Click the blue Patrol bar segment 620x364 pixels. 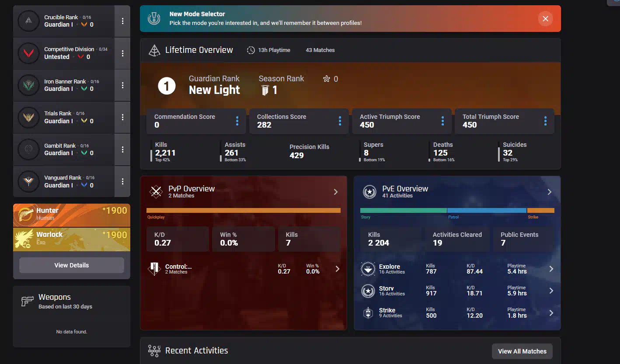click(487, 211)
